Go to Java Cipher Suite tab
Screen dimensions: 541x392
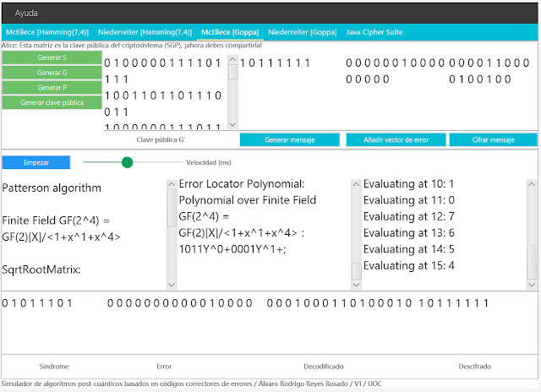[375, 32]
